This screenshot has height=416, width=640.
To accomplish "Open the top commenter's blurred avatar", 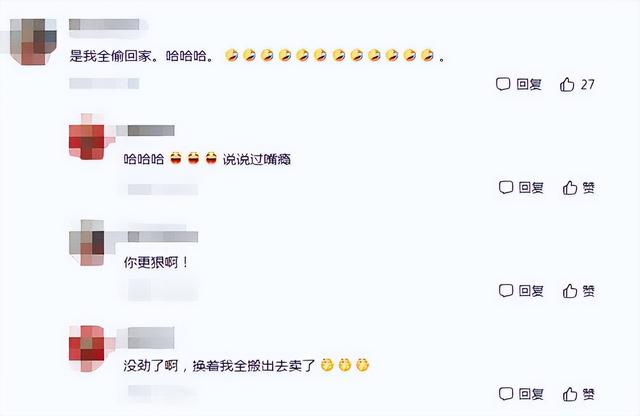I will tap(33, 42).
